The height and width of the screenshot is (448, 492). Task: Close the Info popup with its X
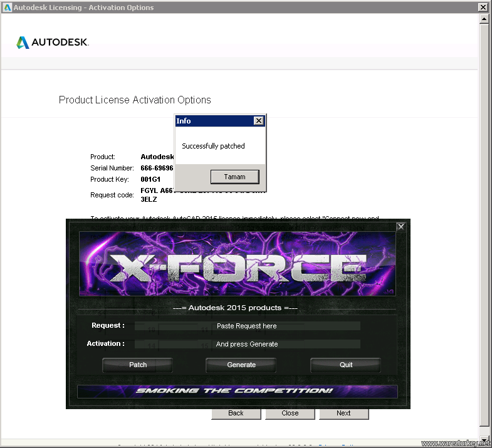click(x=259, y=121)
